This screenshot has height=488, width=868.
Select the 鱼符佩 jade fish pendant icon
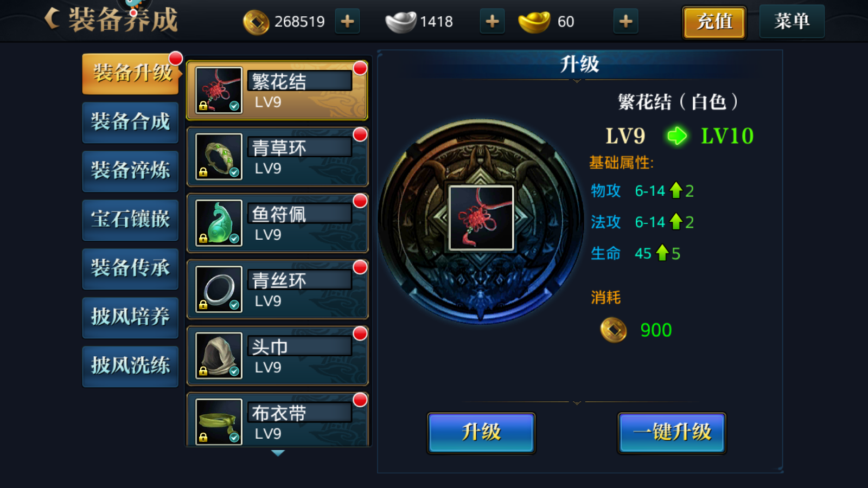point(219,223)
